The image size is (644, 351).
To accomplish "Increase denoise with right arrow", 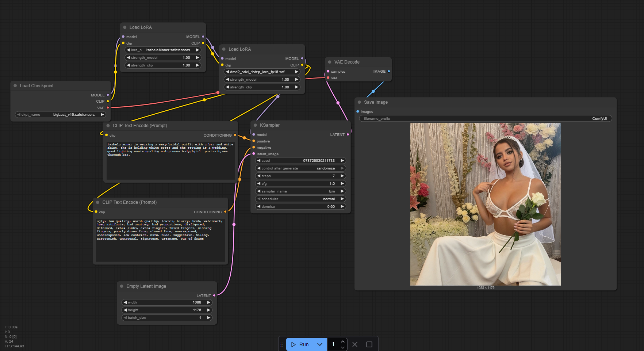I will (342, 207).
